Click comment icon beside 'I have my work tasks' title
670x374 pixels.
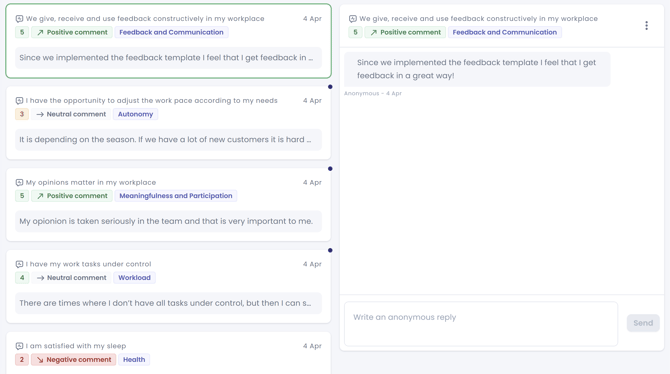point(19,264)
